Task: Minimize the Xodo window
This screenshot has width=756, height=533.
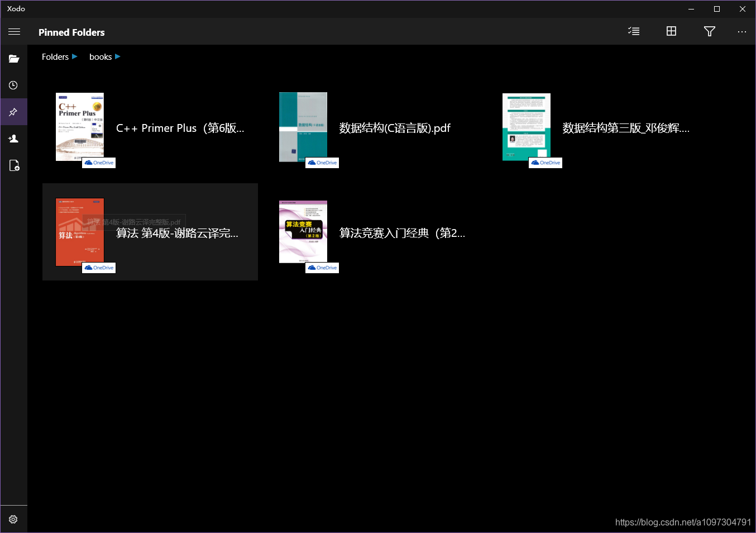Action: (x=691, y=9)
